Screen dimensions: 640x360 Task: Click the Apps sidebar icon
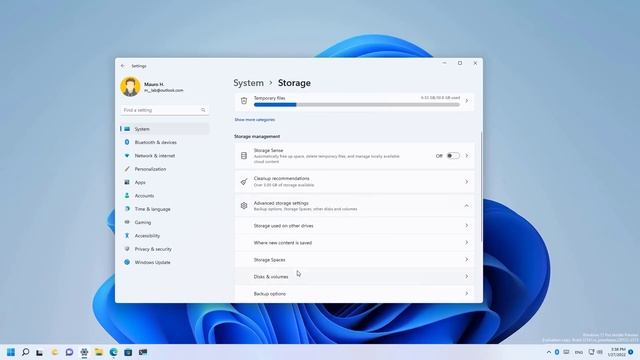coord(127,182)
